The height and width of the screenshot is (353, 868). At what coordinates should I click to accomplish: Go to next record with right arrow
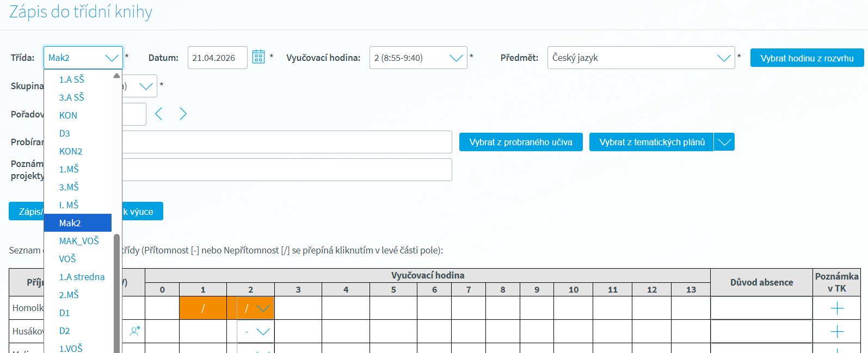pyautogui.click(x=183, y=114)
